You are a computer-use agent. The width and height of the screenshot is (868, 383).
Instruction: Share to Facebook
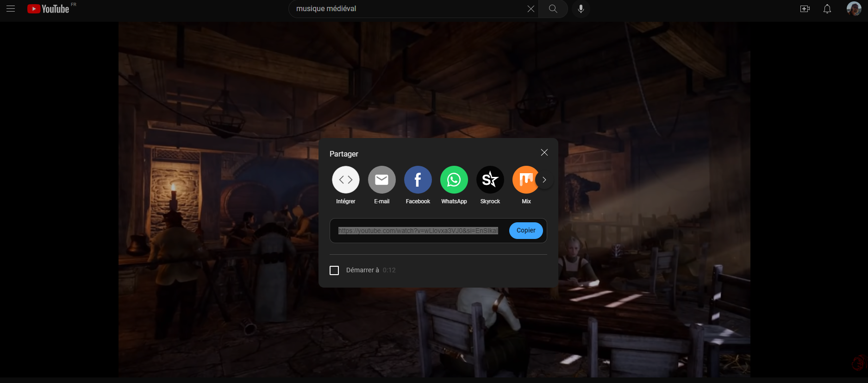(x=418, y=180)
